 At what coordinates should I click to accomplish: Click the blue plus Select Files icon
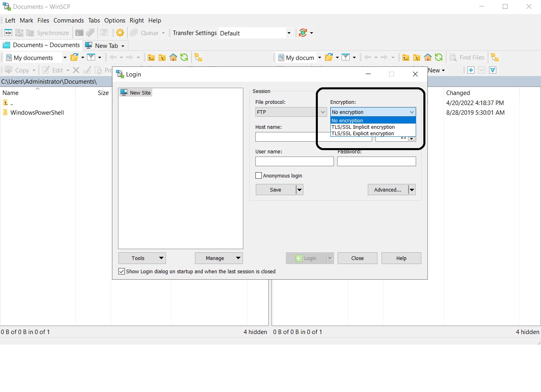tap(471, 70)
